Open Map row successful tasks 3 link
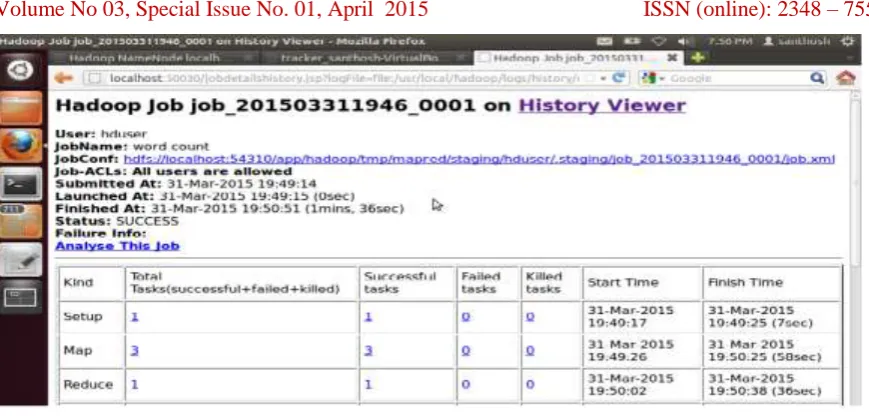Image resolution: width=869 pixels, height=416 pixels. click(368, 351)
